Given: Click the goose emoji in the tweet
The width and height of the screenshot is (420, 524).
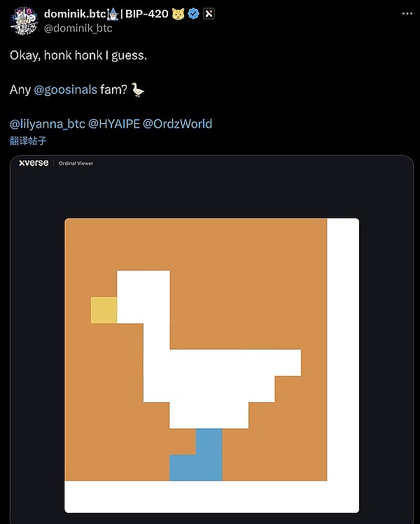Looking at the screenshot, I should tap(138, 90).
